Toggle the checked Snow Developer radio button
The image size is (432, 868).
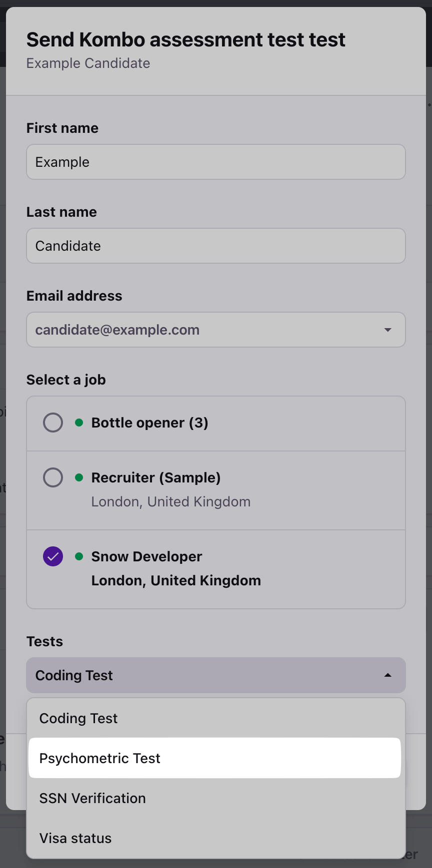(53, 556)
